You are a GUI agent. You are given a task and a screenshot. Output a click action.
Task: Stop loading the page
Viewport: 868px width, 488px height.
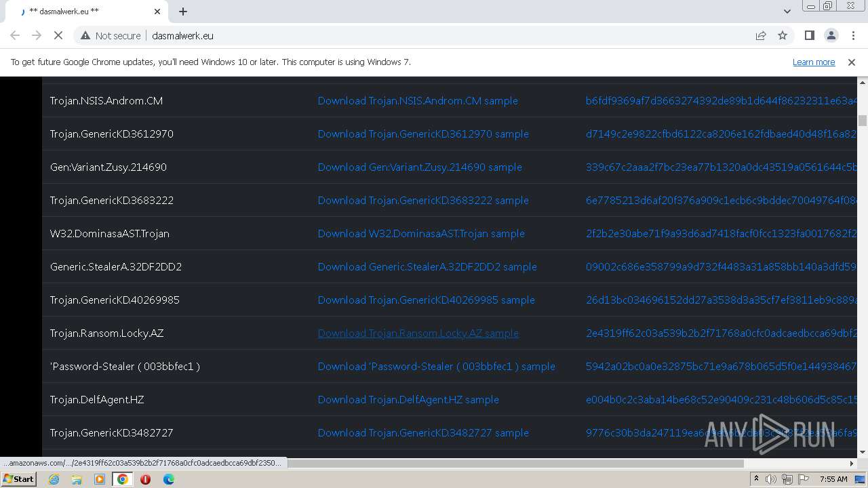(x=58, y=35)
